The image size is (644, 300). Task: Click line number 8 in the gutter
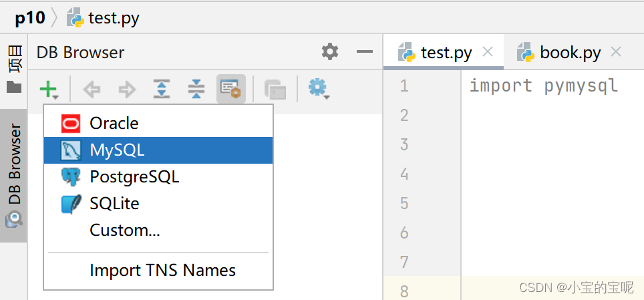point(404,291)
